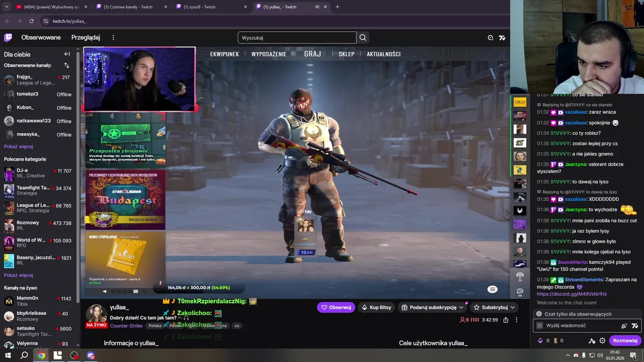Switch to the Czołowe kanały - Twitch tab
The width and height of the screenshot is (644, 362).
[x=131, y=7]
